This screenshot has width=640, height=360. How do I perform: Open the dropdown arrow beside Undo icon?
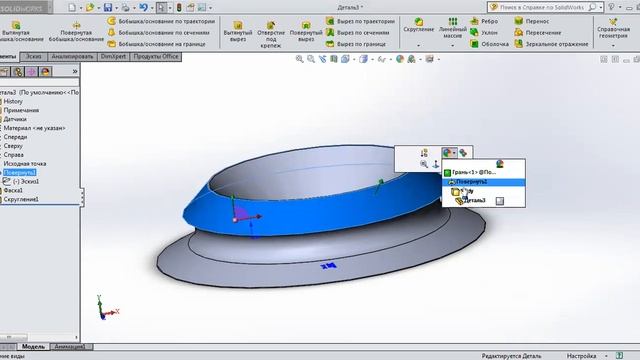coord(152,8)
